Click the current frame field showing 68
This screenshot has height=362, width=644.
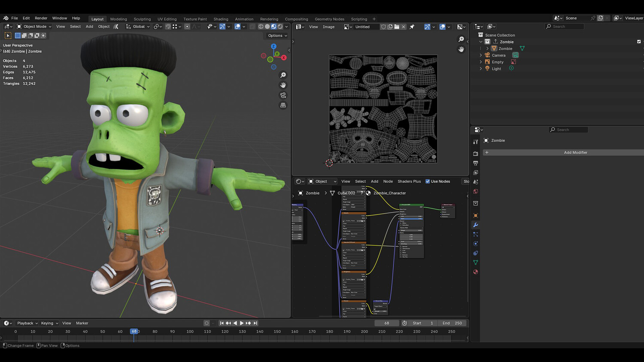click(x=386, y=323)
